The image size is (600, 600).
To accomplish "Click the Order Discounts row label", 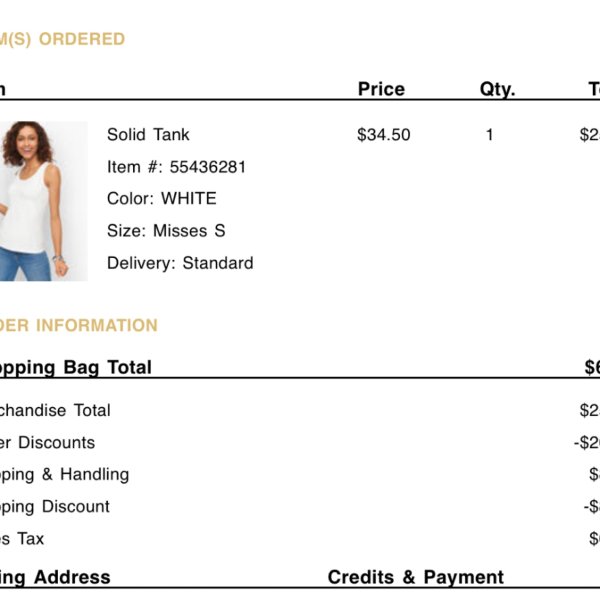I will [x=47, y=442].
